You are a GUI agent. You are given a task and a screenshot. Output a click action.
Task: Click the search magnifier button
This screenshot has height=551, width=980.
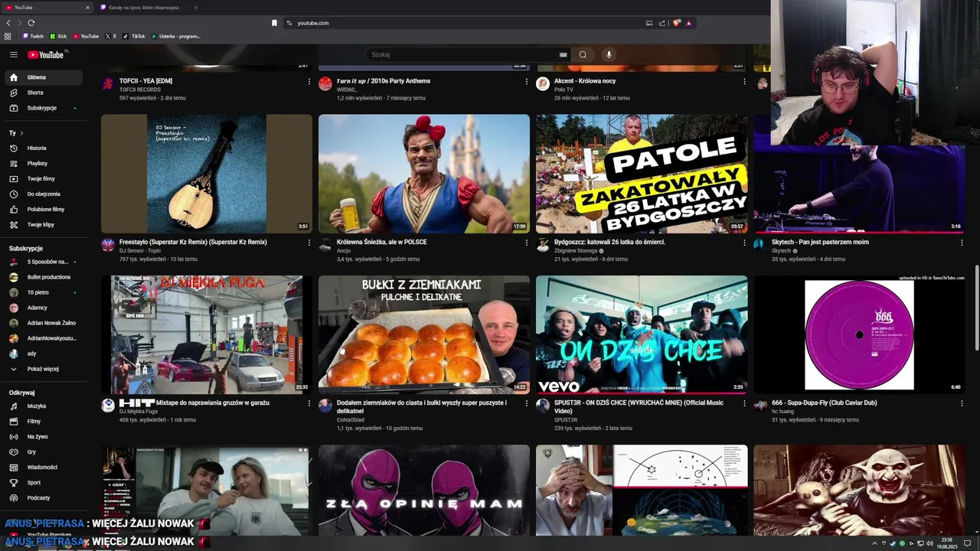tap(583, 54)
